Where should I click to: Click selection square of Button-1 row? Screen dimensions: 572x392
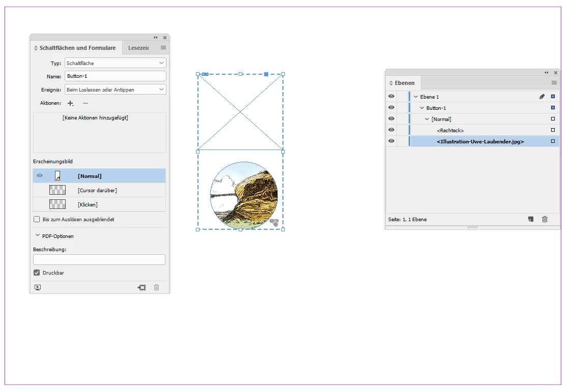tap(553, 108)
